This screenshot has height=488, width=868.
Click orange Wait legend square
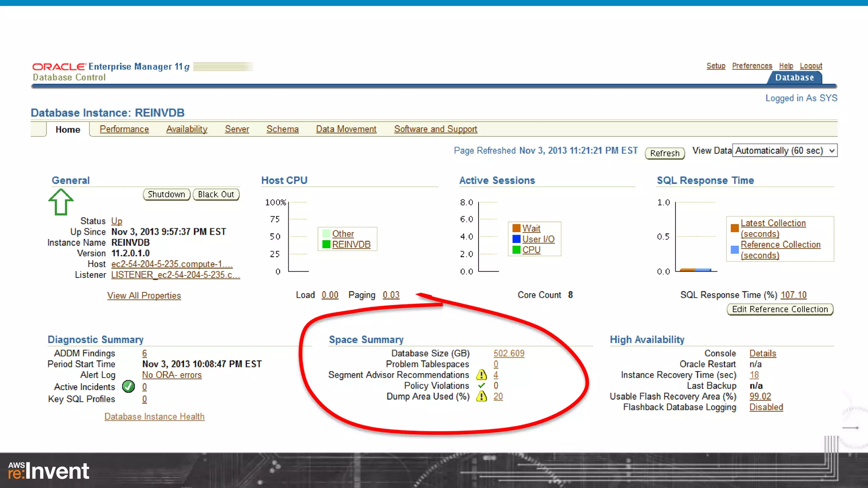[x=516, y=228]
